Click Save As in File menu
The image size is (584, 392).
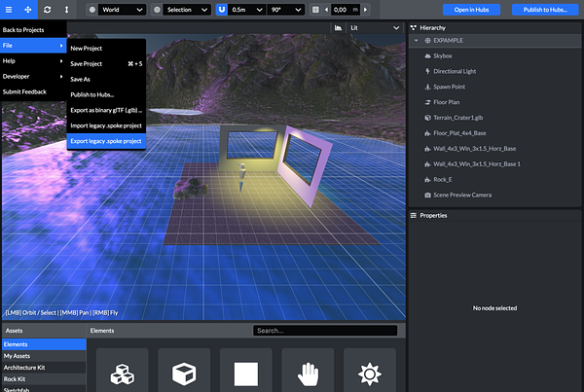click(81, 79)
